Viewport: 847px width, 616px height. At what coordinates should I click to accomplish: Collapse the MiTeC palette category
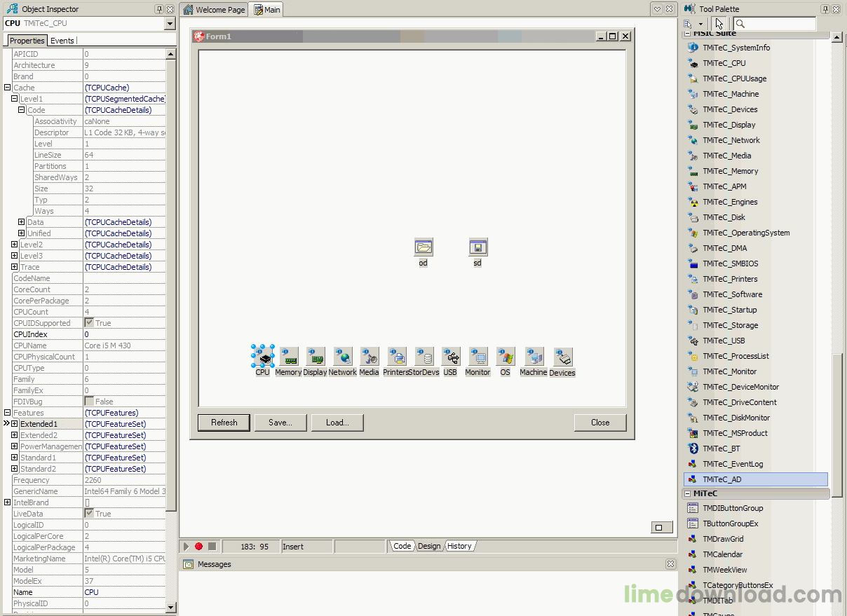coord(688,493)
